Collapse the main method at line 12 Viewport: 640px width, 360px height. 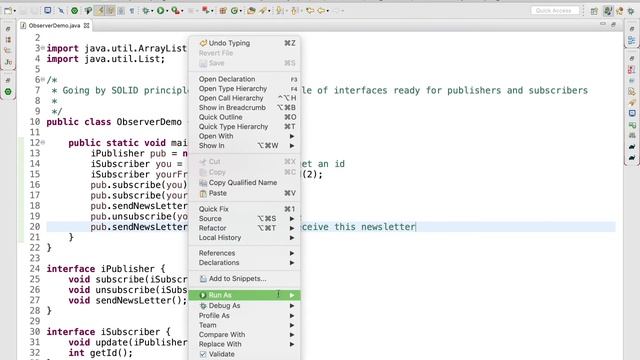(43, 142)
